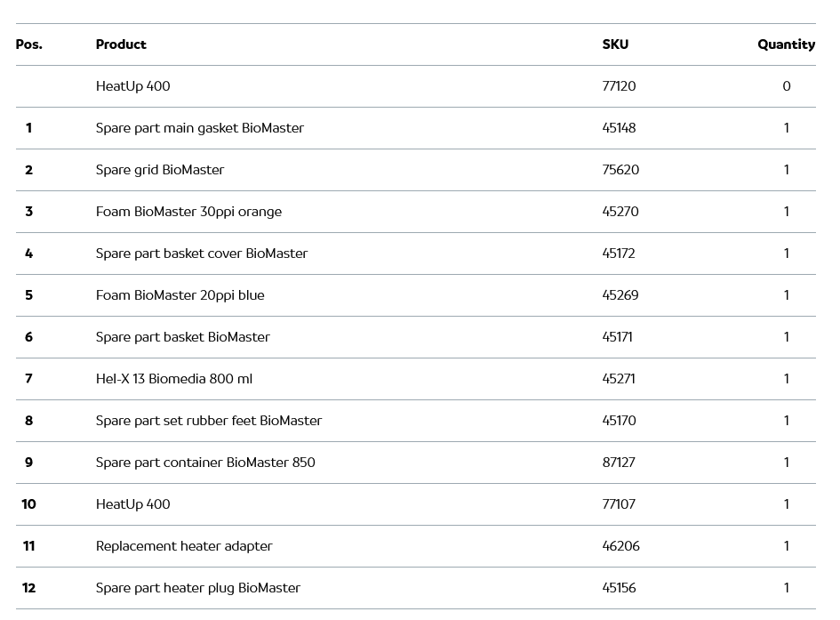Click the Quantity column header

pyautogui.click(x=786, y=44)
